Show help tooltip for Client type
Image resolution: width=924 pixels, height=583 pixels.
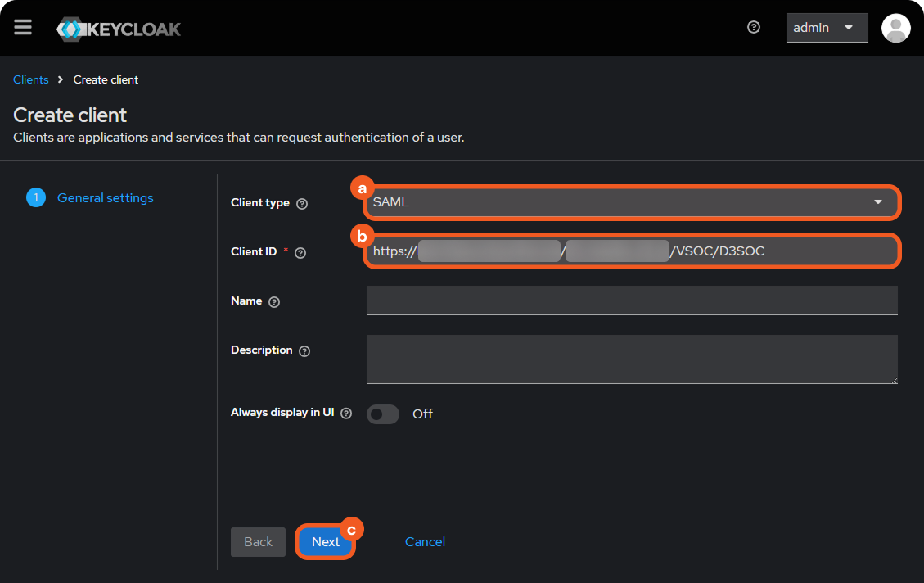pyautogui.click(x=302, y=204)
